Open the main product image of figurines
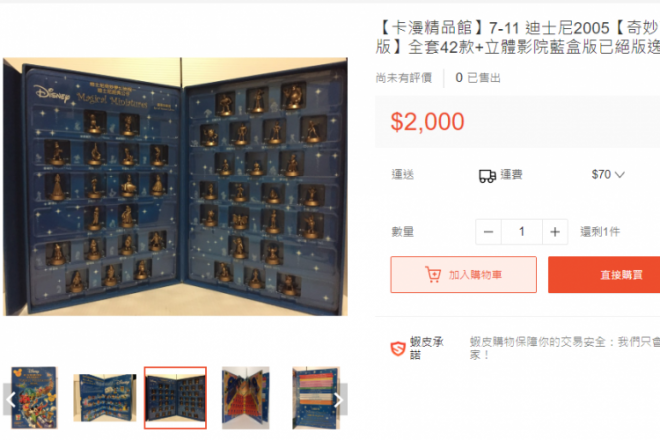The width and height of the screenshot is (660, 440). point(176,187)
